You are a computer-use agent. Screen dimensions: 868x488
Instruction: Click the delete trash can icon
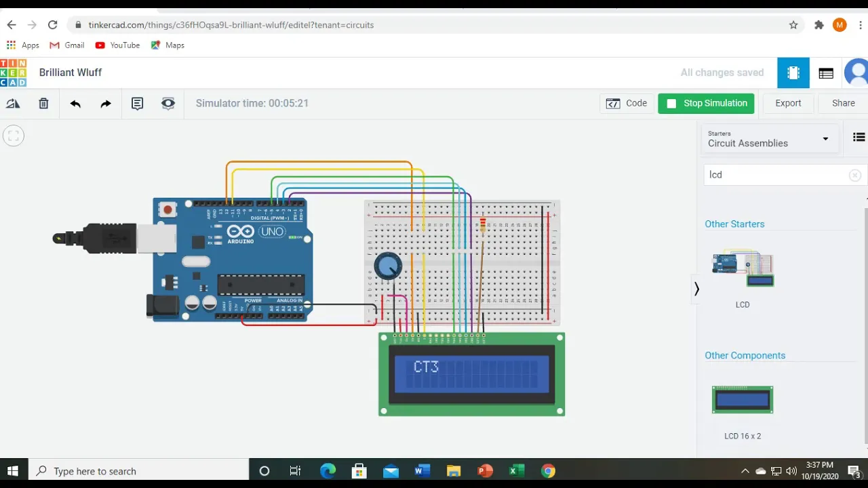43,104
